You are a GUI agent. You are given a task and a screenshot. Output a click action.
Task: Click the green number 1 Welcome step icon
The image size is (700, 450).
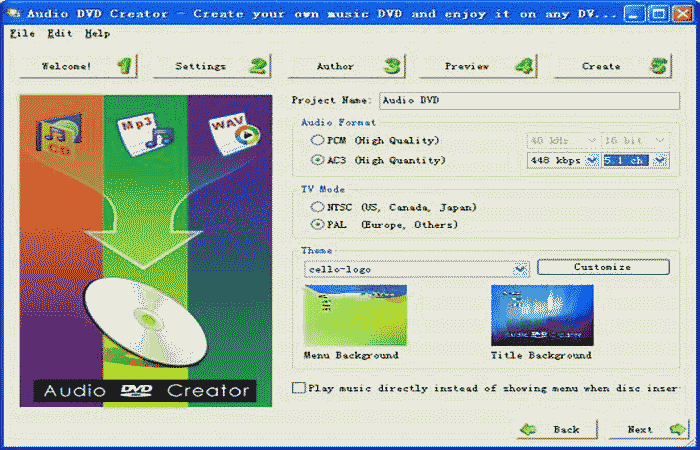(x=124, y=67)
